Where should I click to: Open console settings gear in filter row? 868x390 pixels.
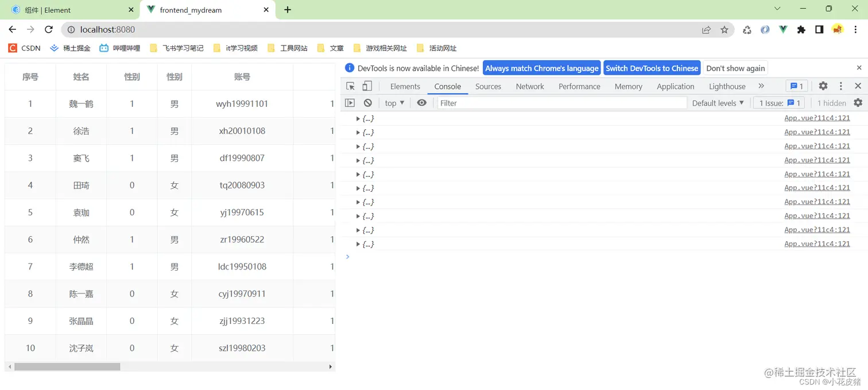coord(858,103)
